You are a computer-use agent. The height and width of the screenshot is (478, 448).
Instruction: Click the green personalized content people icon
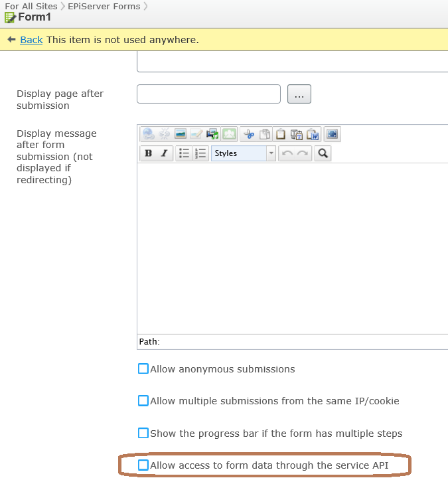pos(229,134)
